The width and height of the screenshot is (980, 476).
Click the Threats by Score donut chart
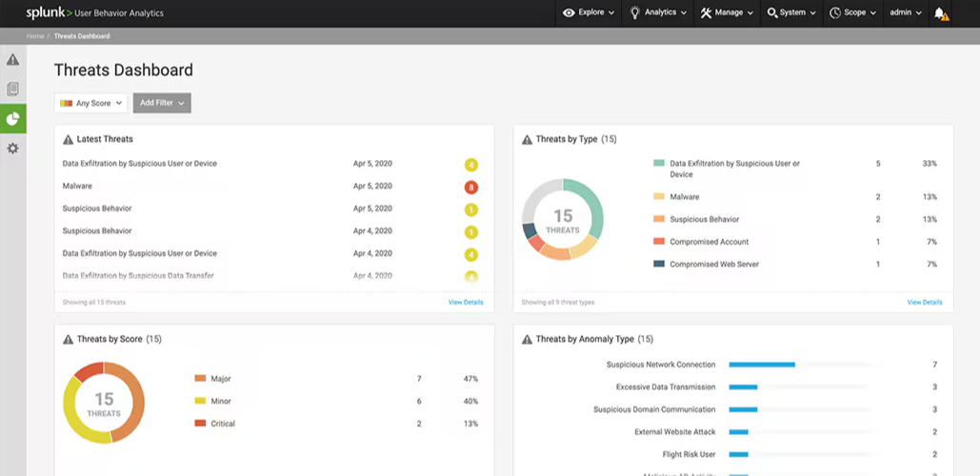(104, 402)
